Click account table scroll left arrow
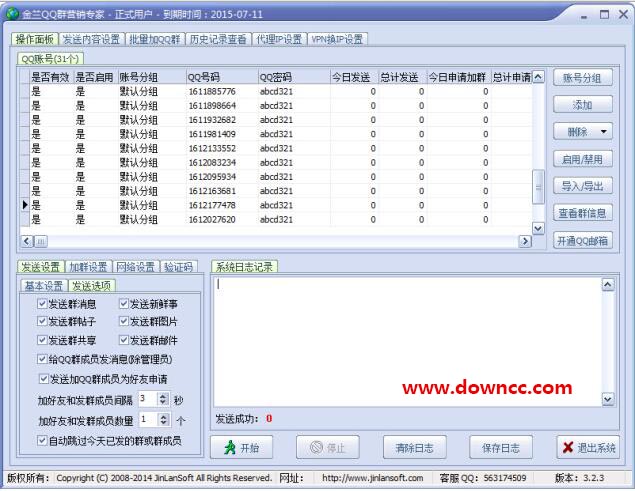This screenshot has height=491, width=635. click(27, 241)
